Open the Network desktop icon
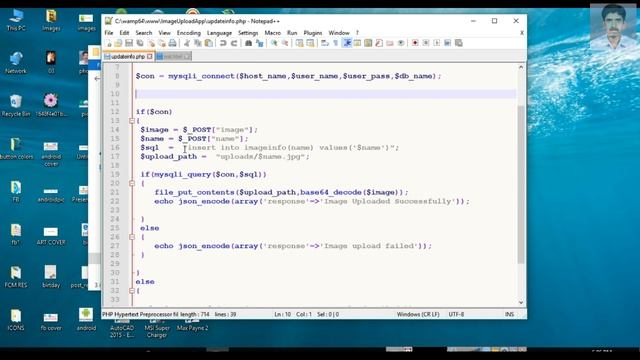Image resolution: width=640 pixels, height=360 pixels. (16, 63)
